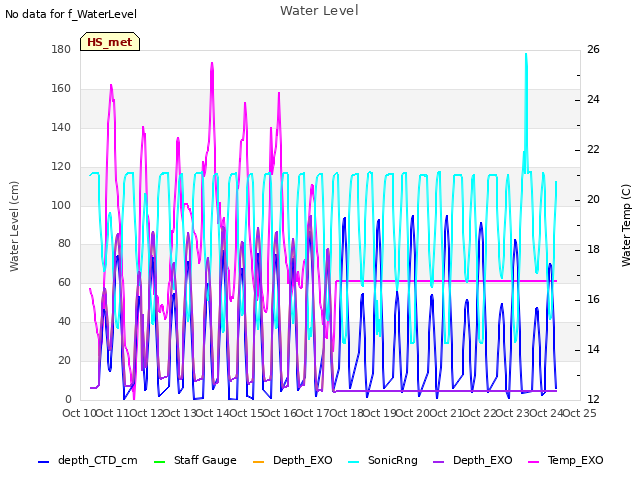Click the green Staff Gauge legend swatch
The image size is (640, 480).
pyautogui.click(x=159, y=462)
